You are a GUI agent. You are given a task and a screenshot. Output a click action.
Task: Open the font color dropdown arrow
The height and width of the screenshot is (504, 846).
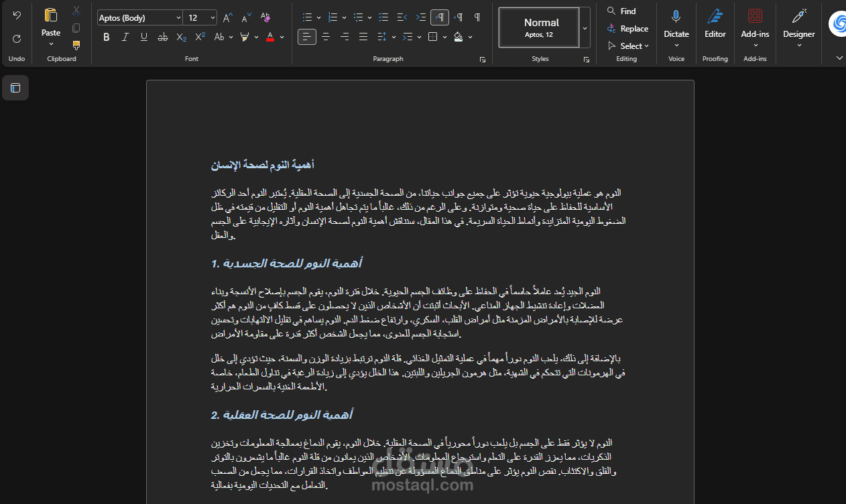282,37
